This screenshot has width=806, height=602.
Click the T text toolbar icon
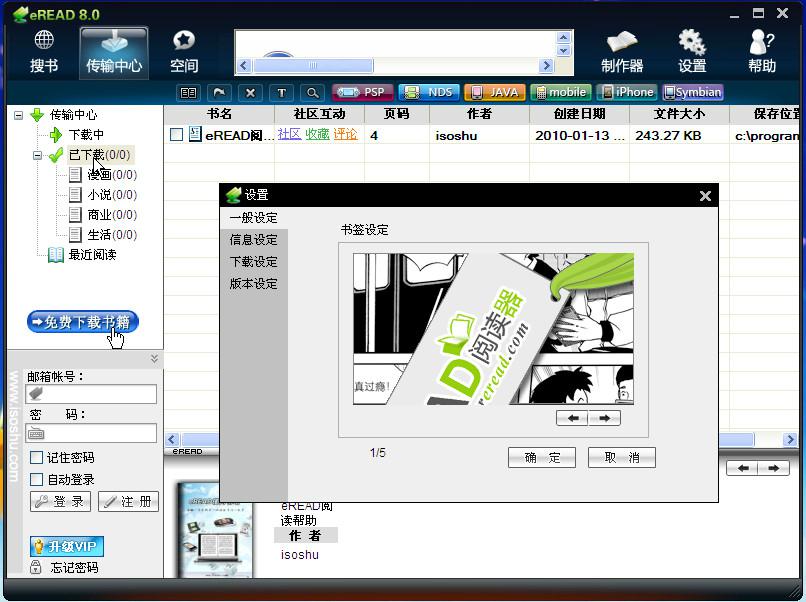(x=282, y=93)
